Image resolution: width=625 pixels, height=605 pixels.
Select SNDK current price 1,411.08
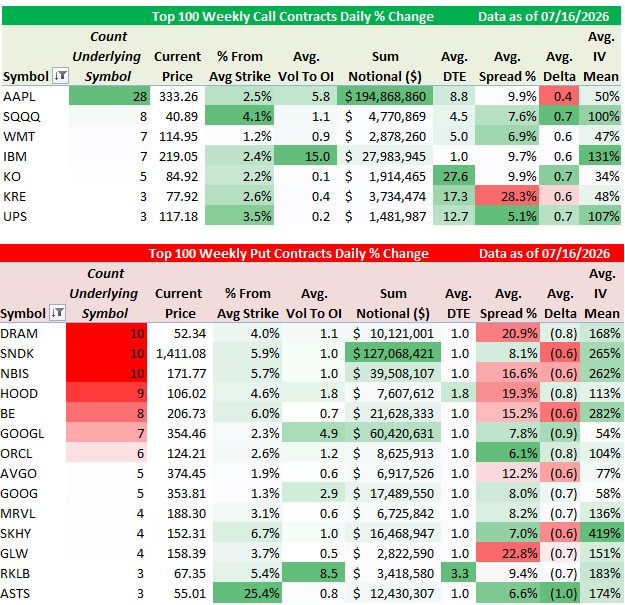pyautogui.click(x=180, y=353)
